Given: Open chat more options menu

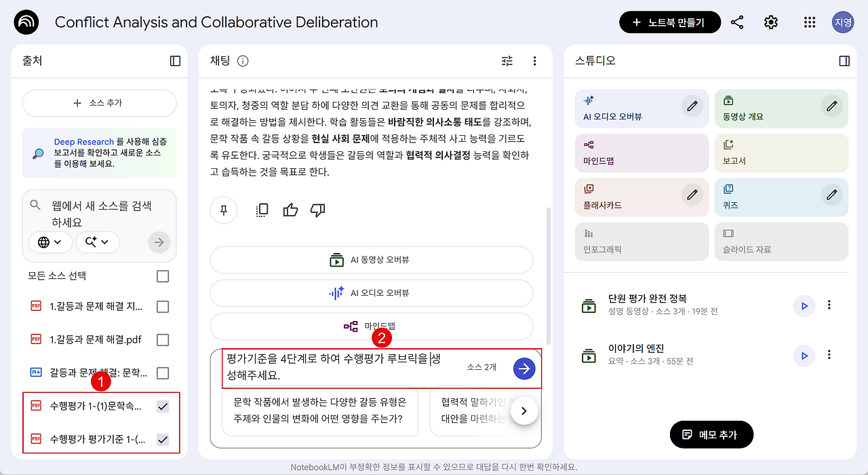Looking at the screenshot, I should pyautogui.click(x=534, y=61).
